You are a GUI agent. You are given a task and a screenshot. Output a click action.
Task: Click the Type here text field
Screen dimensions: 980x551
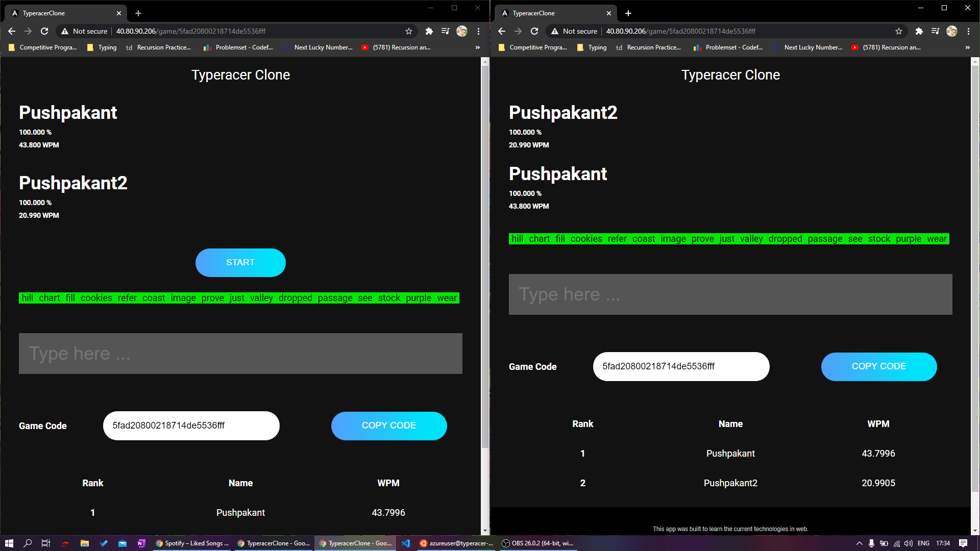point(240,354)
